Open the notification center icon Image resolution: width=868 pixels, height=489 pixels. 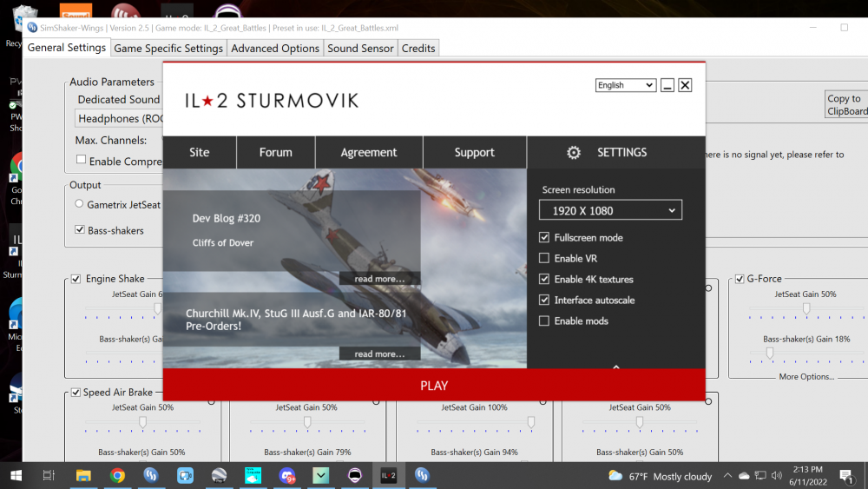click(847, 476)
